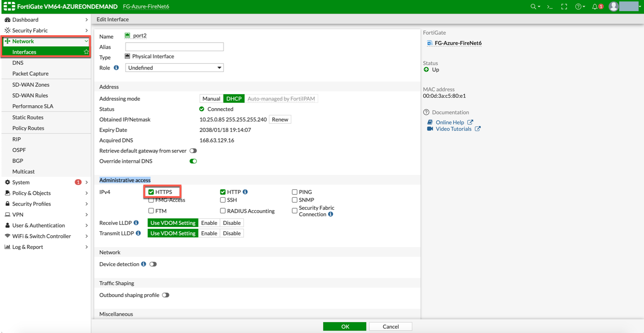
Task: Enable the SNMP checkbox
Action: coord(294,200)
